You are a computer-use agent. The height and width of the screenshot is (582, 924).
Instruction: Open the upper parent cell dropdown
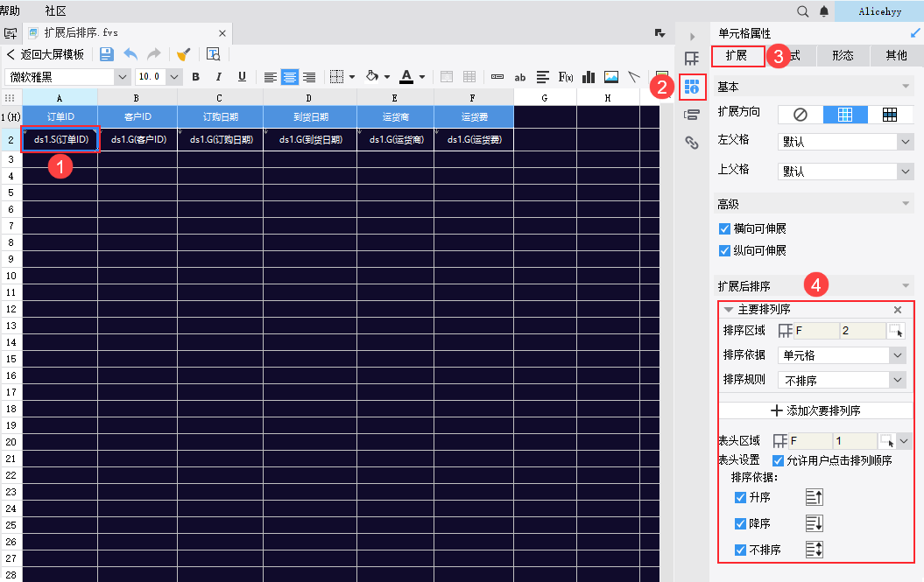pos(905,172)
